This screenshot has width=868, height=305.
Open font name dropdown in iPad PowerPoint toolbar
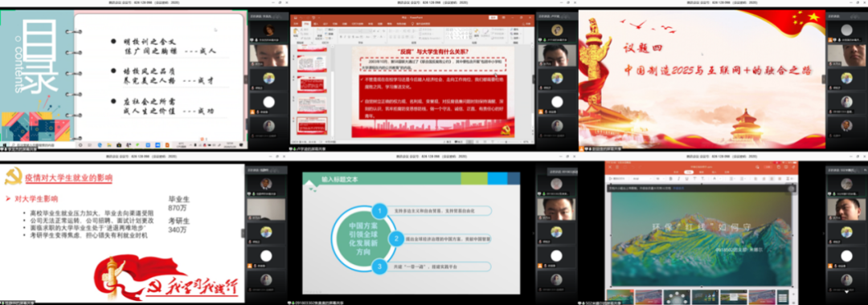coord(641,178)
